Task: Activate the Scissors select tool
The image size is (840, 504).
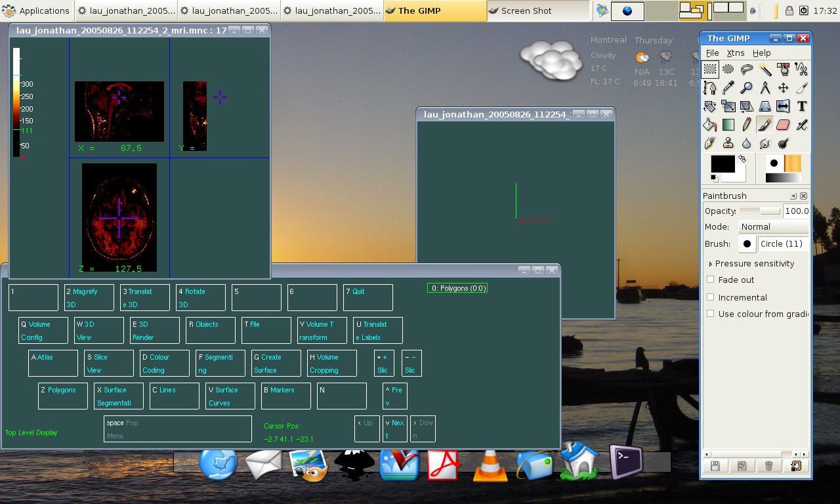Action: tap(801, 69)
